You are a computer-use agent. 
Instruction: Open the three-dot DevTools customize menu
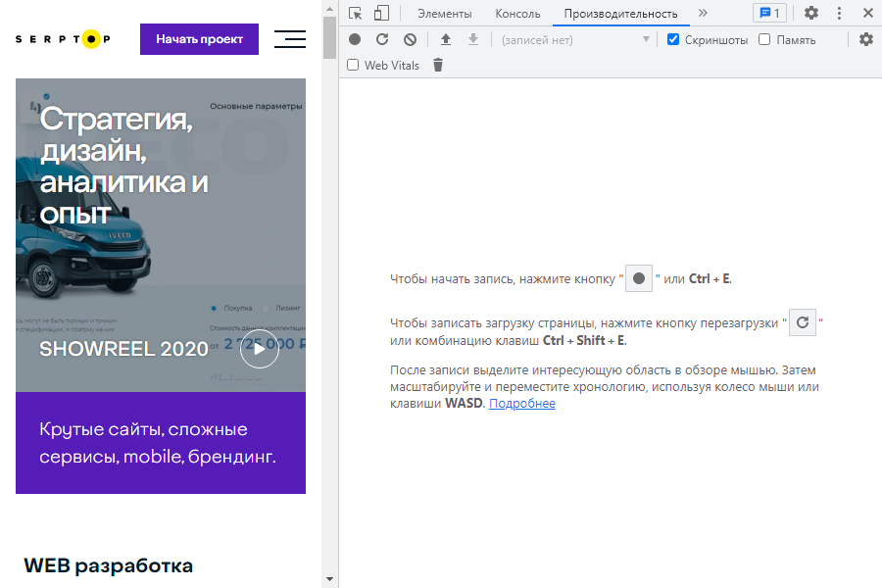click(x=839, y=13)
